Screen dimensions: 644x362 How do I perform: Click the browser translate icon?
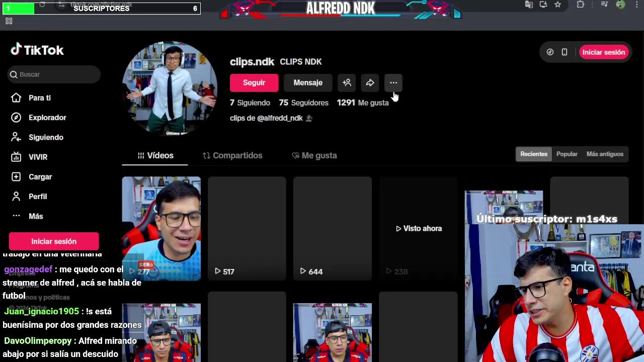point(529,5)
